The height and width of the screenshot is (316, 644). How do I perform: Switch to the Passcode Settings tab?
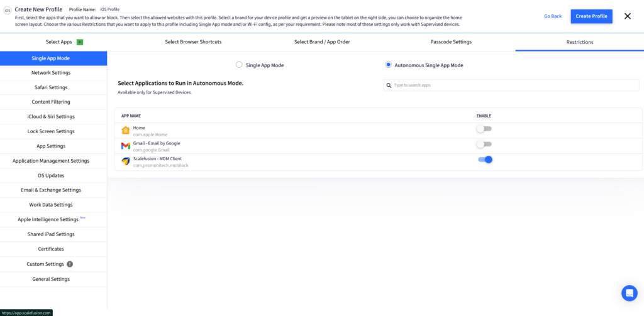pos(450,42)
